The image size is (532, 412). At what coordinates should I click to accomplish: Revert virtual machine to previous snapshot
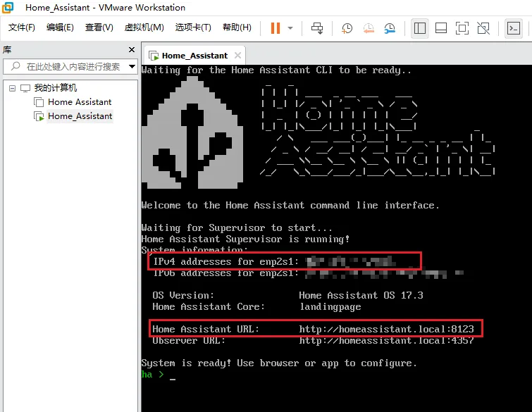[x=369, y=28]
